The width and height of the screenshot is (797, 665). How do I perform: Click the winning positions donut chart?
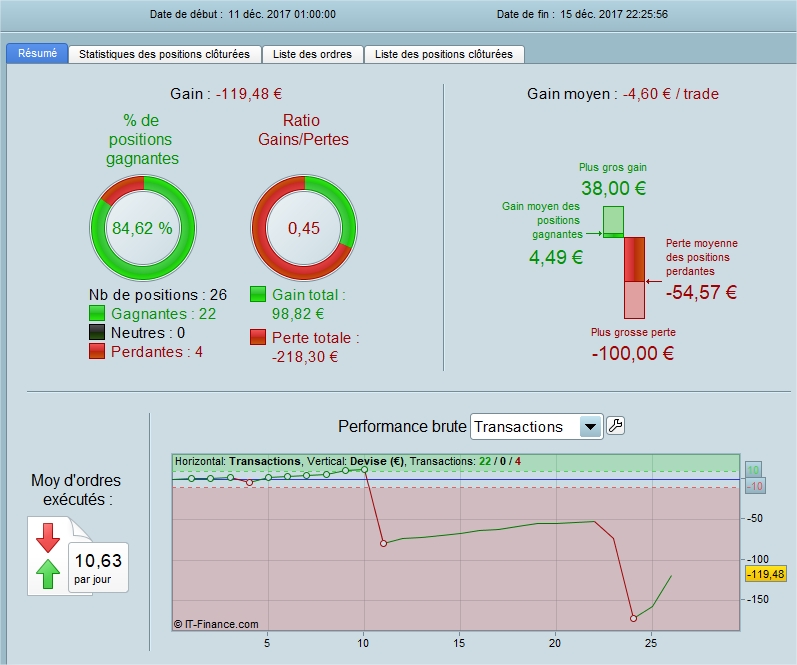point(143,227)
